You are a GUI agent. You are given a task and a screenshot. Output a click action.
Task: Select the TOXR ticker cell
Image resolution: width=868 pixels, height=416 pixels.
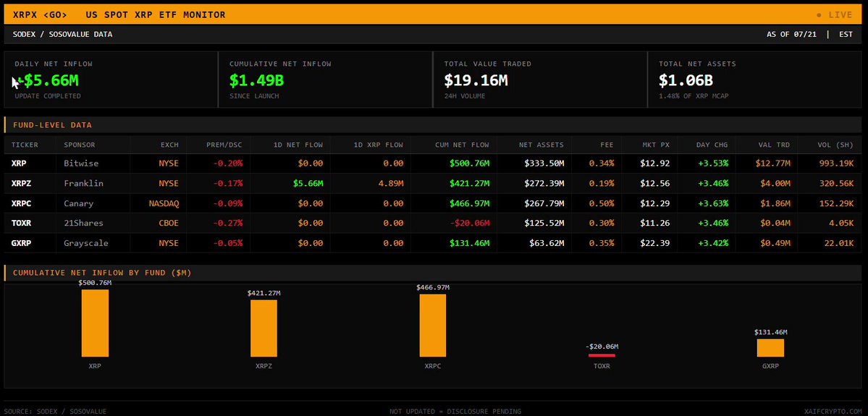coord(22,223)
